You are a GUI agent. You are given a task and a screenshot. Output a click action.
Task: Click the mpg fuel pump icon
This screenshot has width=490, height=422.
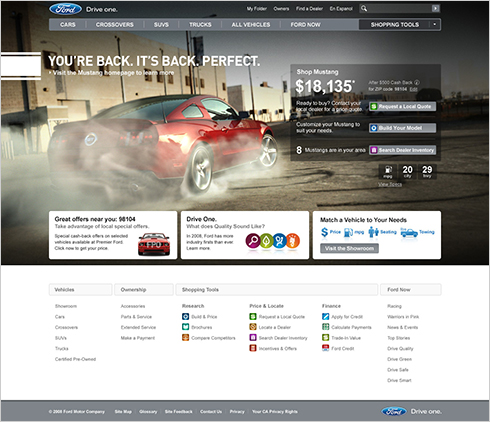pyautogui.click(x=348, y=232)
